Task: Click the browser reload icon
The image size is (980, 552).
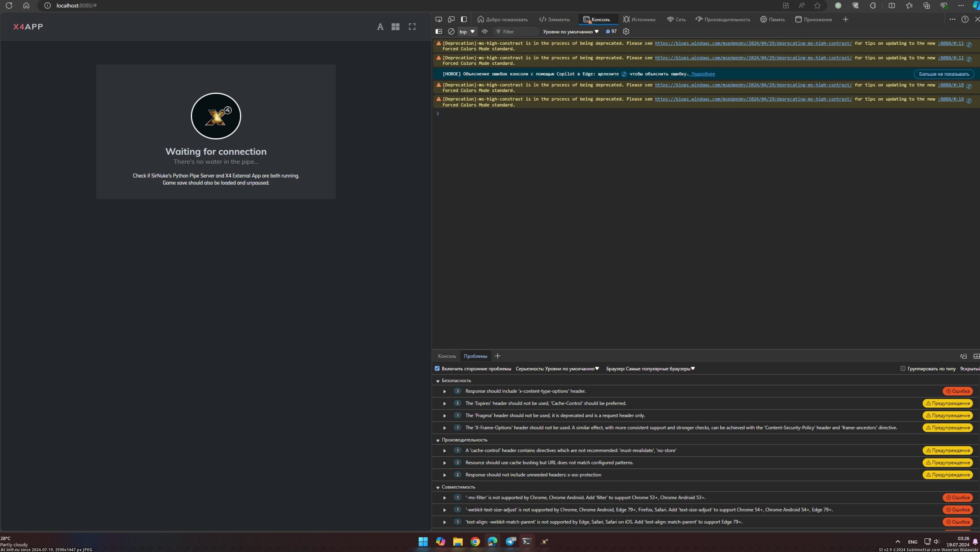Action: 9,5
